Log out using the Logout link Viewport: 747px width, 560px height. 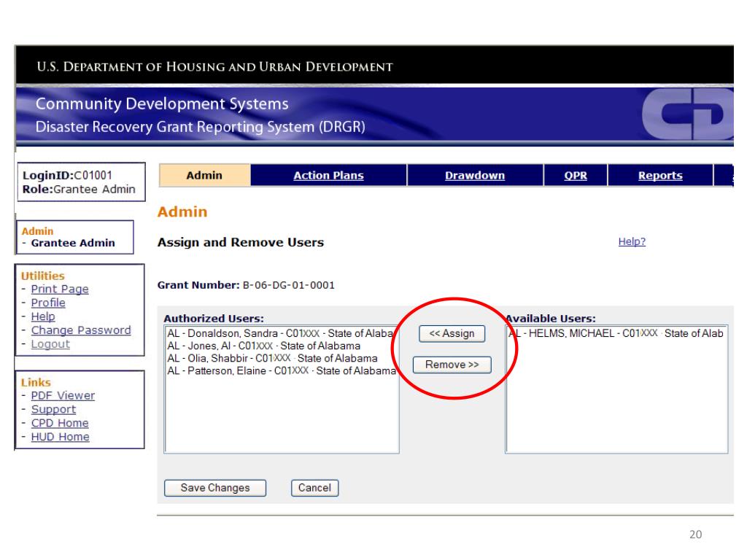pos(50,344)
